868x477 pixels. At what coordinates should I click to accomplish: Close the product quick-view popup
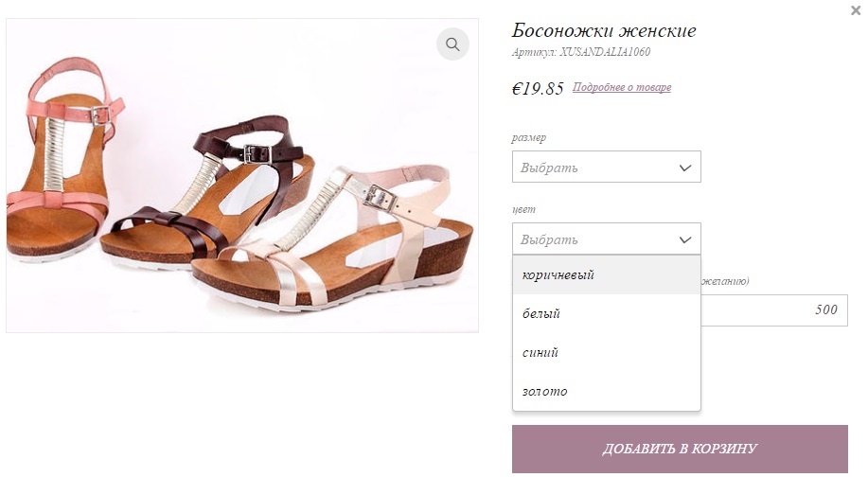(x=856, y=10)
